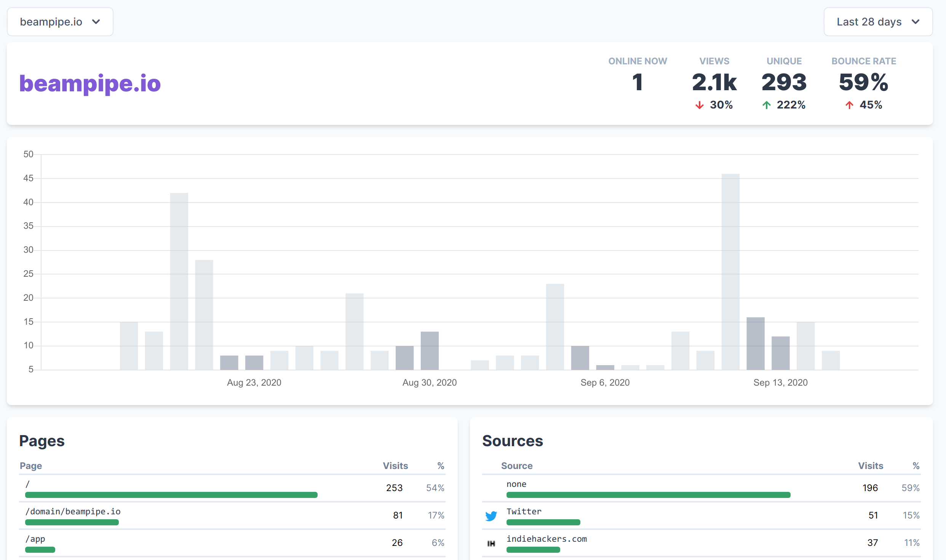Click the tallest bar near Sep 13
The width and height of the screenshot is (946, 560).
(x=730, y=271)
